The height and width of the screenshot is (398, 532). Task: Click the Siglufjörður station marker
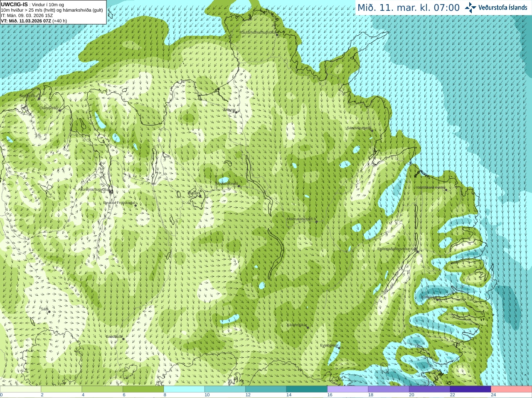tap(39, 98)
